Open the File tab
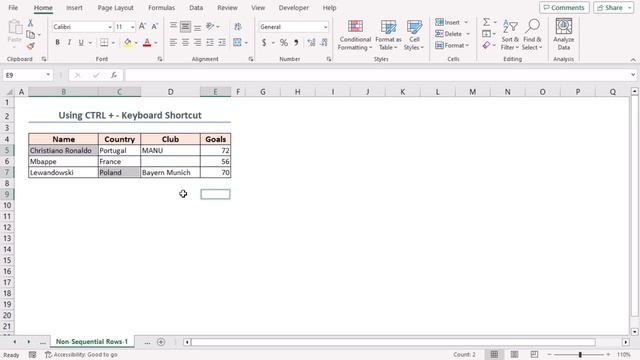The image size is (640, 360). coord(13,8)
